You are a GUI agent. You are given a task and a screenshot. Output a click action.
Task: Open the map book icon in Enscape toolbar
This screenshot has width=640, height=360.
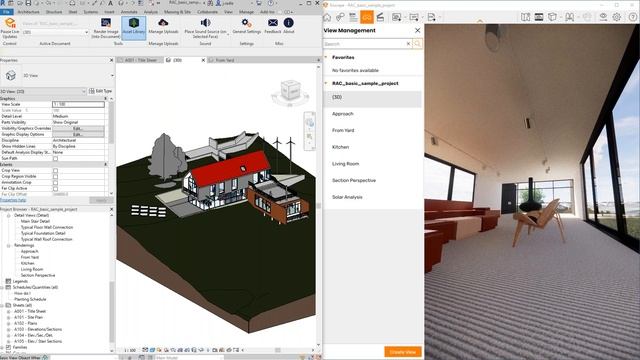tap(525, 17)
